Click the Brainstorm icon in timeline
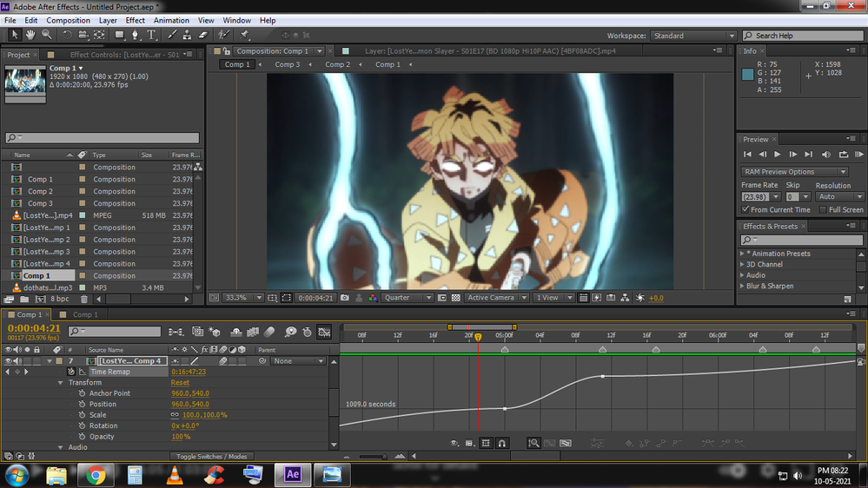This screenshot has height=488, width=868. 290,332
